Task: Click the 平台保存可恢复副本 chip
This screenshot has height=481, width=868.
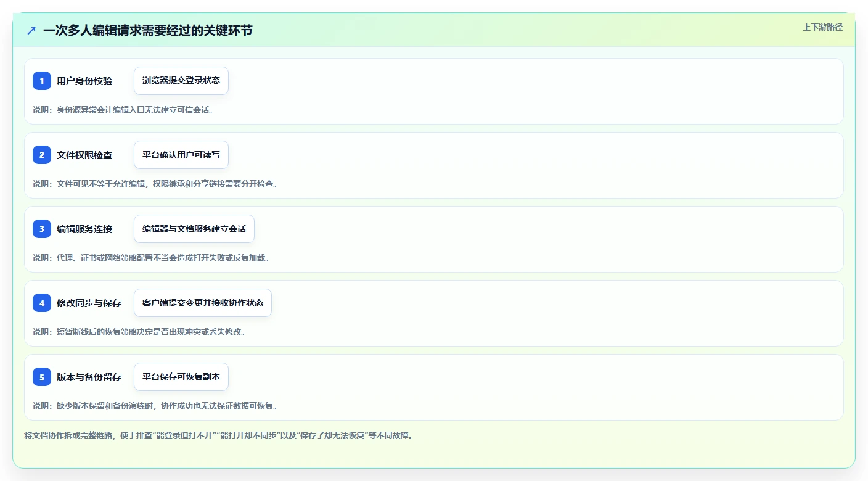Action: point(181,377)
